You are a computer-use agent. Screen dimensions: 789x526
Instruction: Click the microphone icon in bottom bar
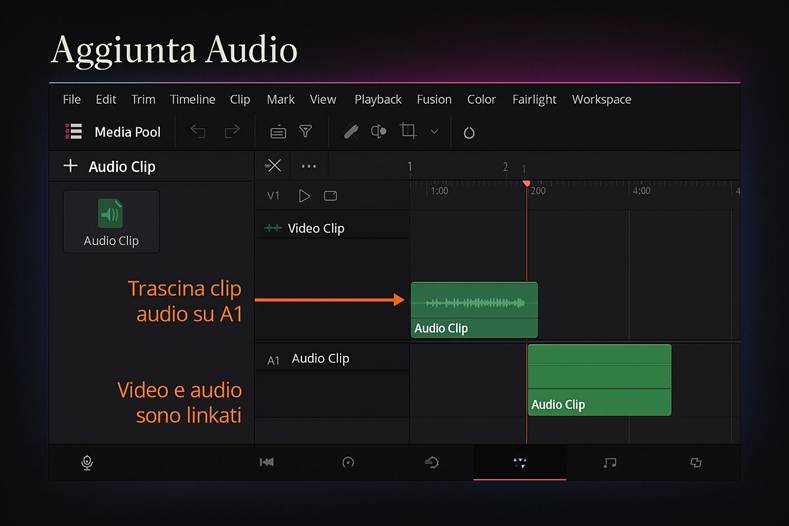click(87, 463)
